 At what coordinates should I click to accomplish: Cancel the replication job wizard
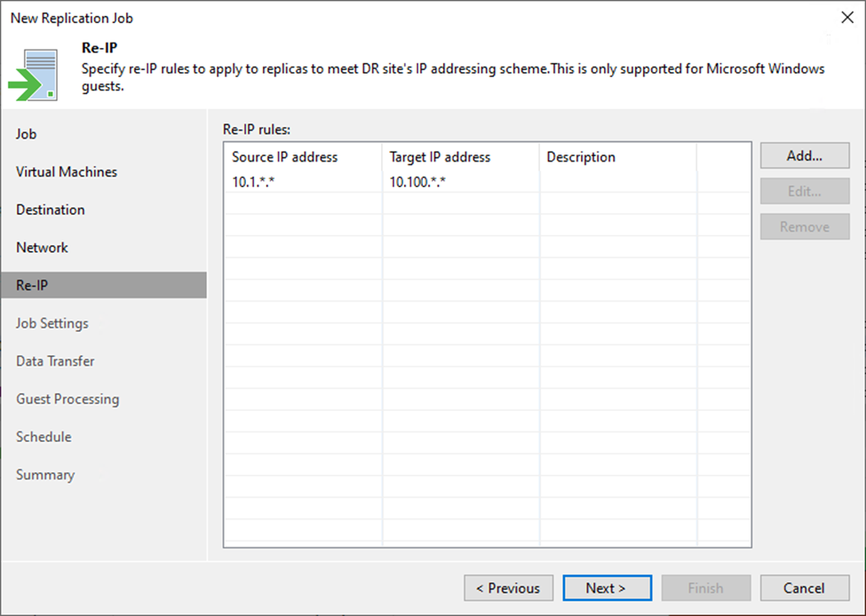pos(804,588)
